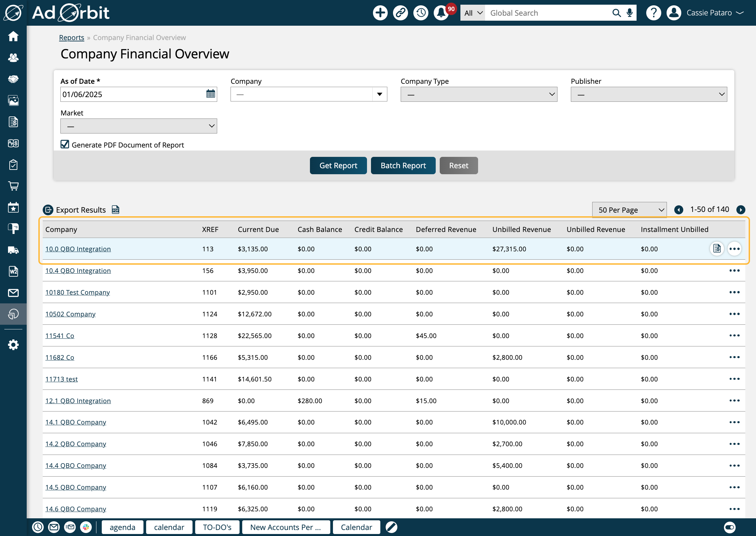The height and width of the screenshot is (536, 756).
Task: Select the handshake deals icon in sidebar
Action: (13, 79)
